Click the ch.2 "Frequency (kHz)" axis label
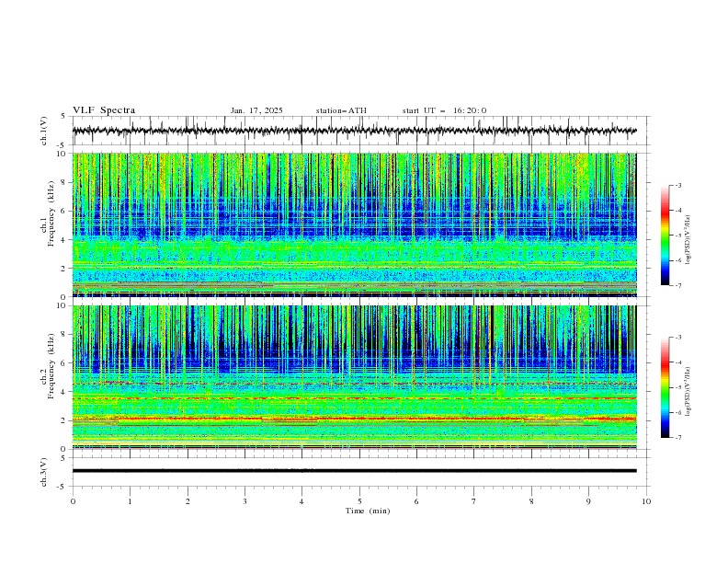This screenshot has width=728, height=563. pyautogui.click(x=51, y=365)
